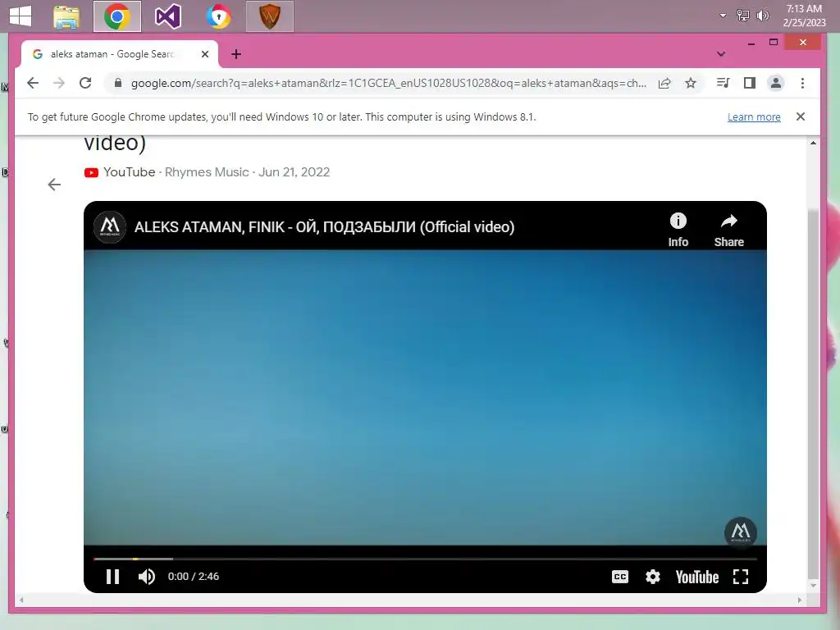
Task: Navigate back in Chrome
Action: [x=33, y=83]
